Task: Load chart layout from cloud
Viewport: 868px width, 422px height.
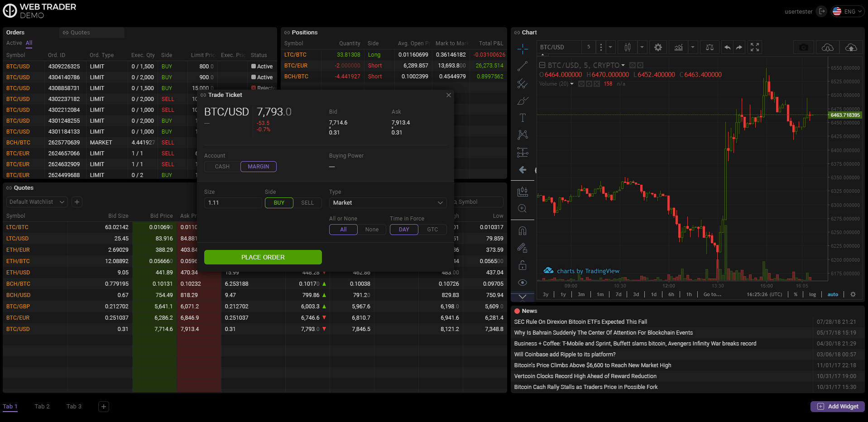Action: coord(827,47)
